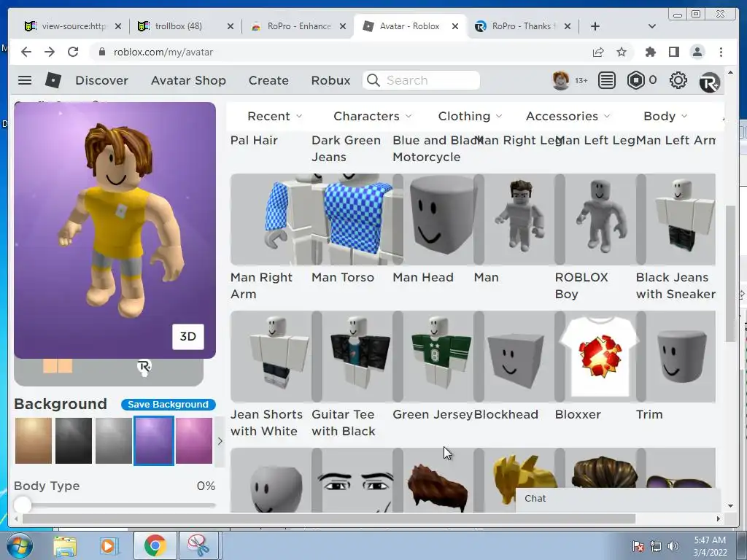This screenshot has width=747, height=560.
Task: Open the Windows Start button
Action: point(19,545)
